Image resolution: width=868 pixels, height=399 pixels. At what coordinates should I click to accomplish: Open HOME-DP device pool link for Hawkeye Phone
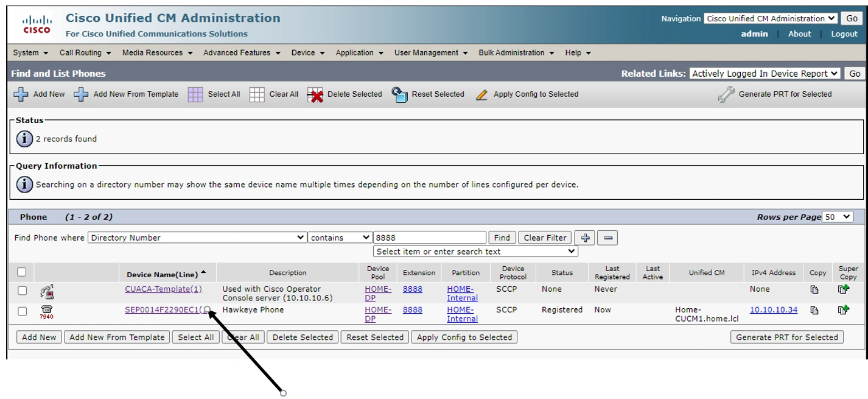pyautogui.click(x=378, y=314)
